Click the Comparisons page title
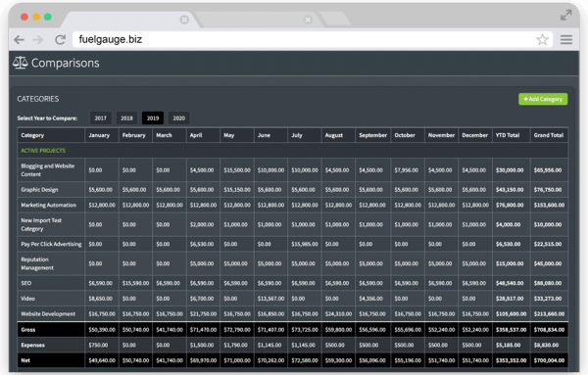Viewport: 588px width, 375px height. tap(66, 63)
